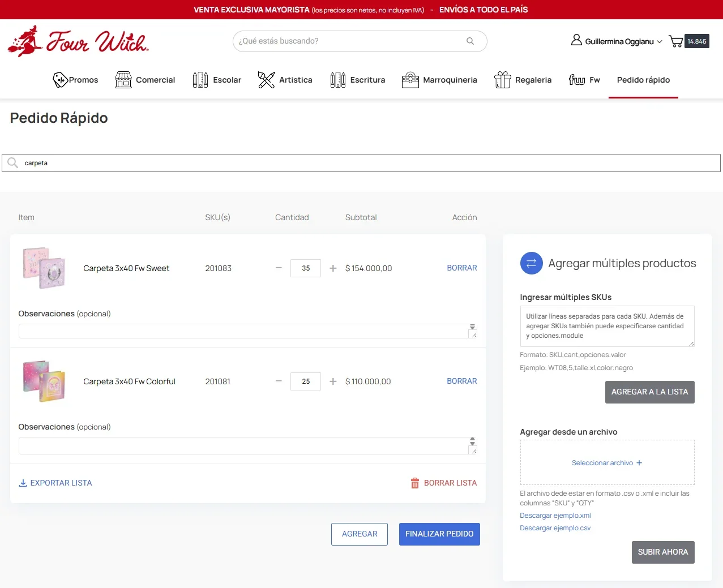The width and height of the screenshot is (723, 588).
Task: Click FINALIZAR PEDIDO button
Action: [x=439, y=534]
